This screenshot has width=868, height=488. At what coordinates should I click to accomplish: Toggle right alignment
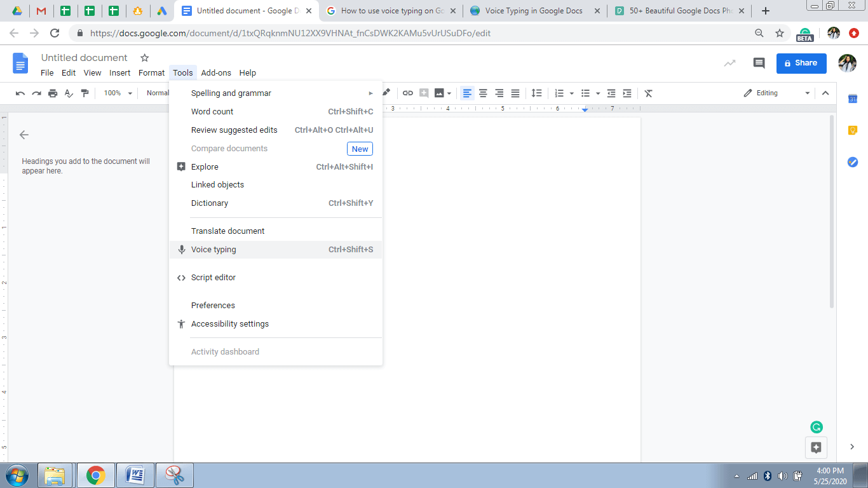[499, 93]
